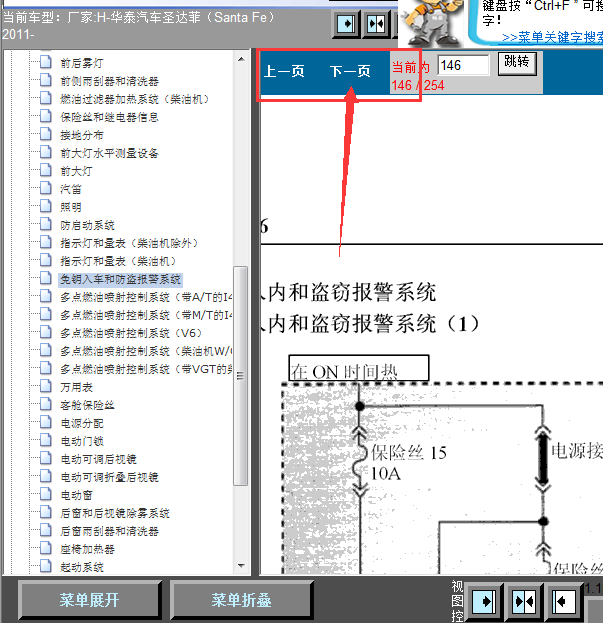Open 指示灯和量表（柴油机除外） tree item

click(x=129, y=243)
